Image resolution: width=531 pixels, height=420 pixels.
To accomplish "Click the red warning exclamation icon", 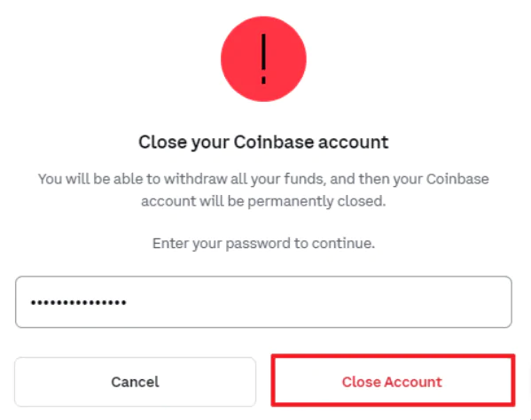I will pyautogui.click(x=263, y=58).
